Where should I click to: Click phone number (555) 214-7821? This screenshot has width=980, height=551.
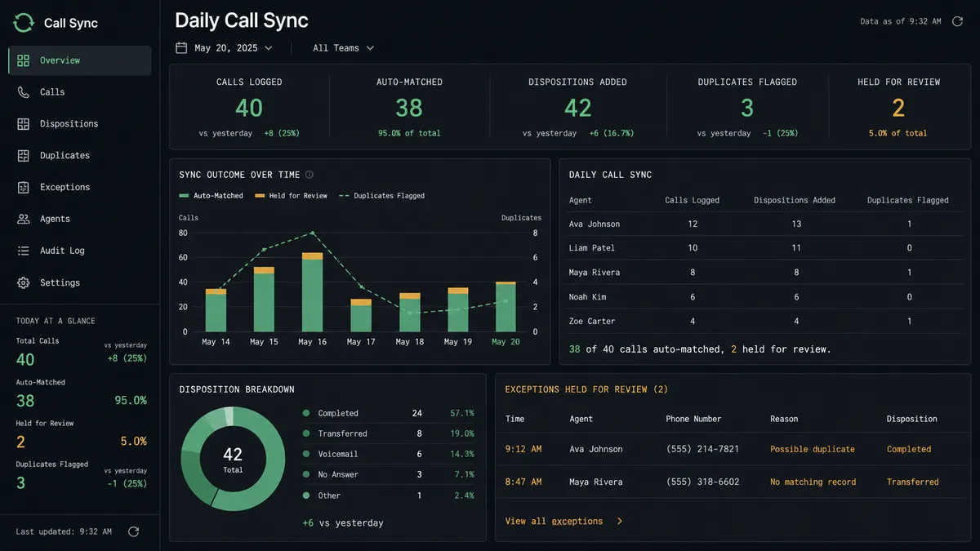(702, 449)
